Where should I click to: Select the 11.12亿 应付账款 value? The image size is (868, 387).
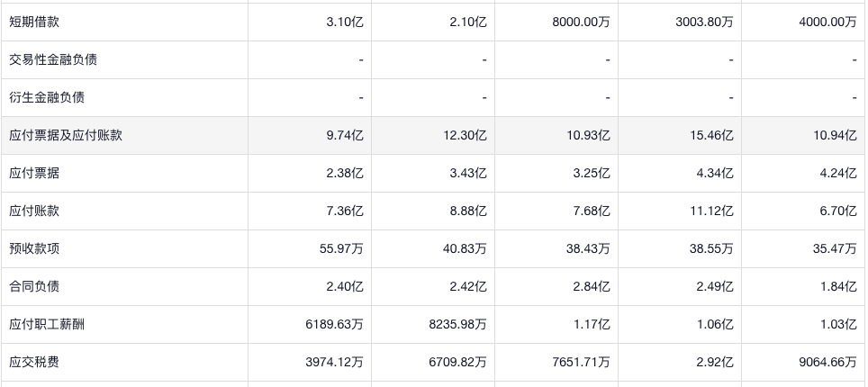[x=712, y=211]
